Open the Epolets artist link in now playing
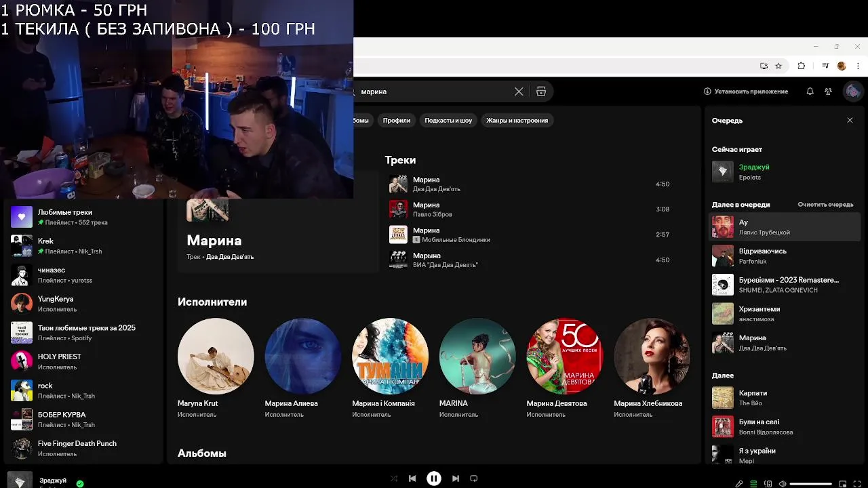 750,178
